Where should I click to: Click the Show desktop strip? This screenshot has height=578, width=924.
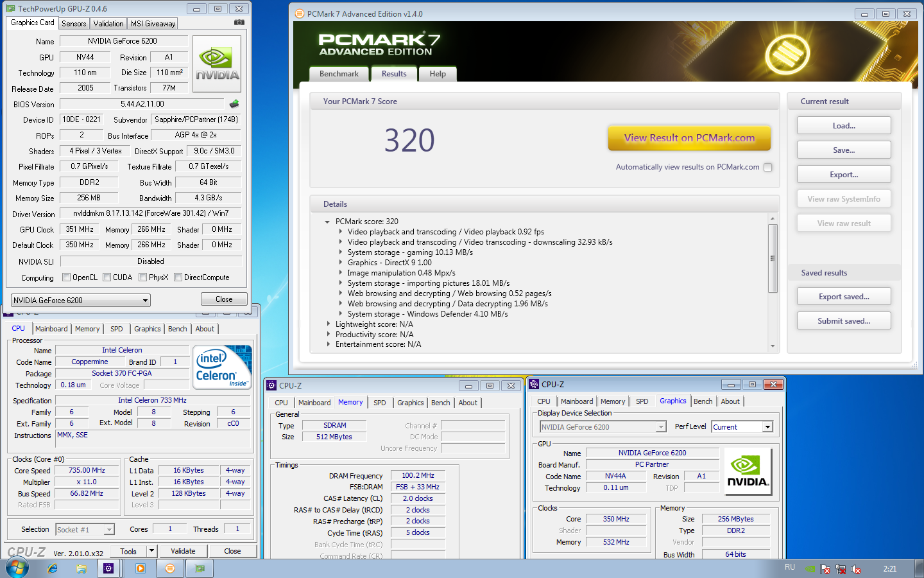[x=919, y=568]
